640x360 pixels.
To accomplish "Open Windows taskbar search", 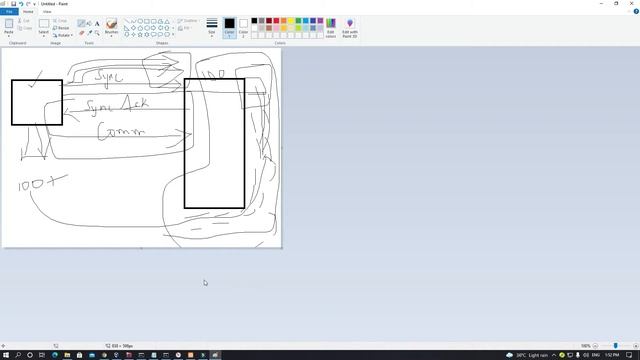I will (x=18, y=355).
